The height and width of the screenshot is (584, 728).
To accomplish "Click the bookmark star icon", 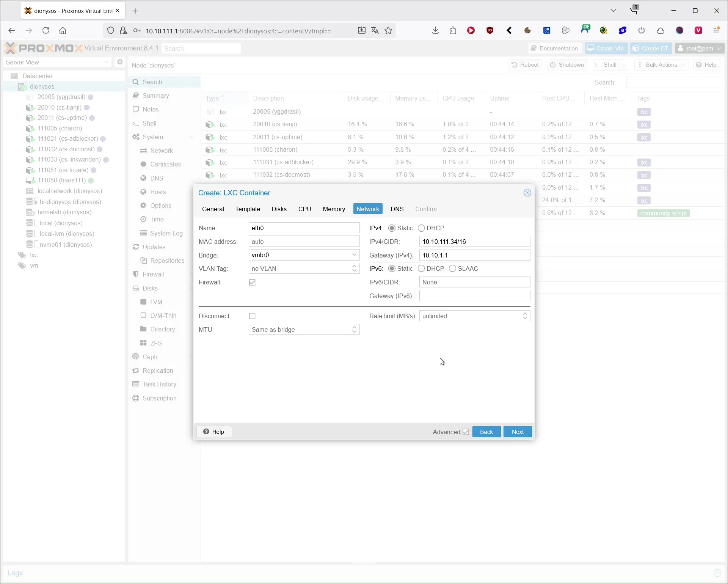I will click(x=388, y=31).
